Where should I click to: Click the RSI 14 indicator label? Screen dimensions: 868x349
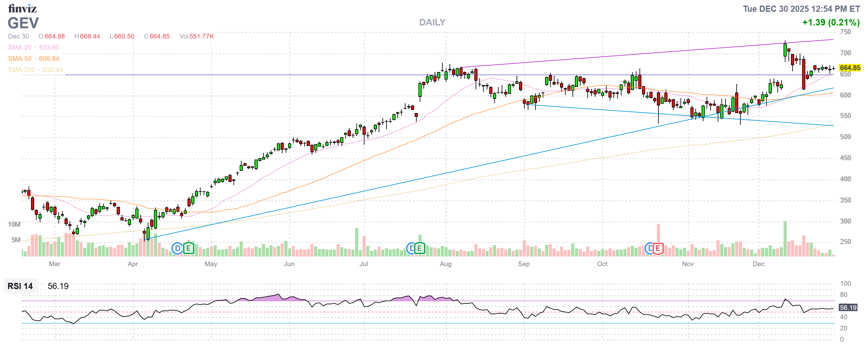[x=20, y=286]
